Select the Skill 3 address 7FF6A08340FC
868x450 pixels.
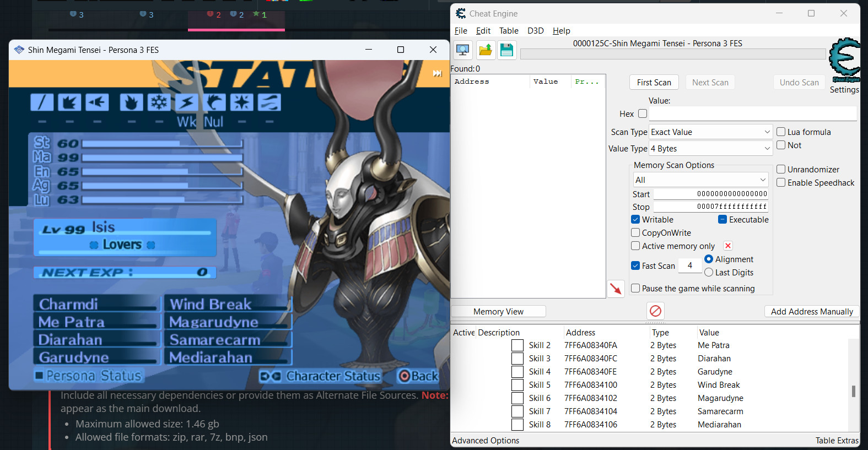pyautogui.click(x=591, y=359)
